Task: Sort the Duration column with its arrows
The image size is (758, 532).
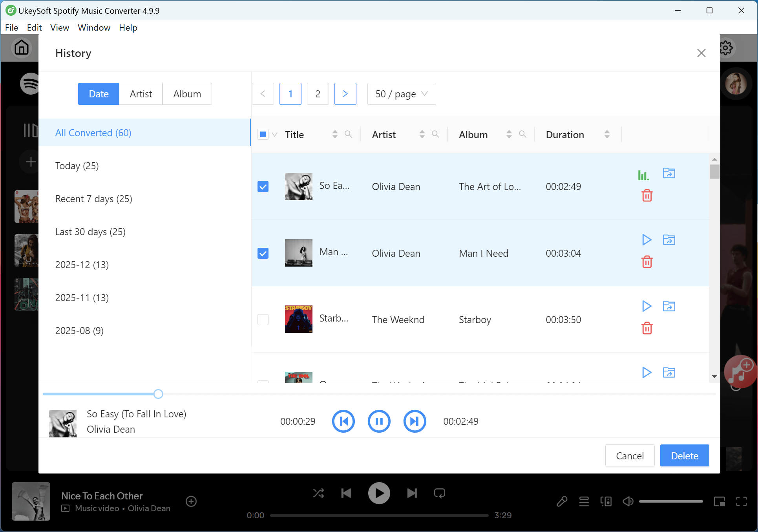Action: pos(607,134)
